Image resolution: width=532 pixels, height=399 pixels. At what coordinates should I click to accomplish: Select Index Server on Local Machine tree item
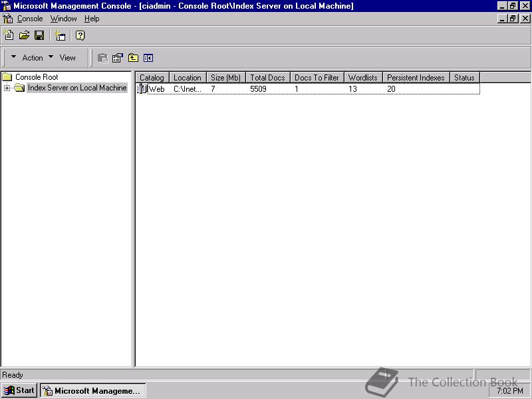coord(77,88)
